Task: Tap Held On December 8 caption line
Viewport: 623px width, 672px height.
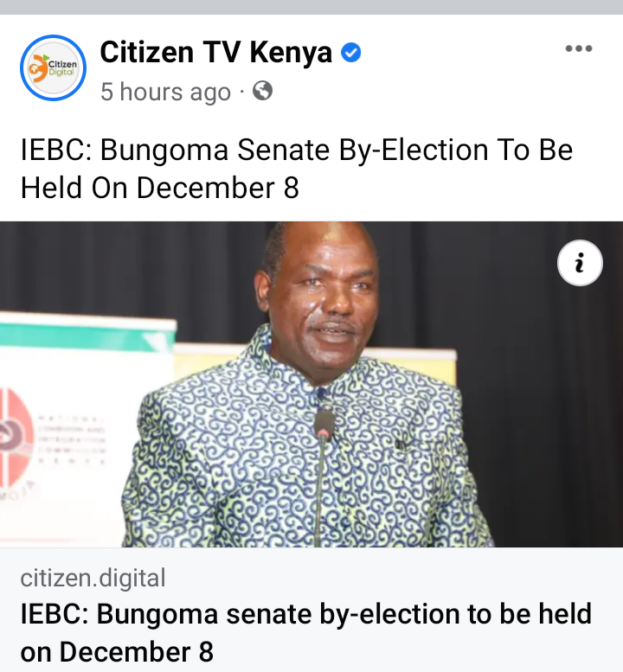Action: tap(159, 188)
